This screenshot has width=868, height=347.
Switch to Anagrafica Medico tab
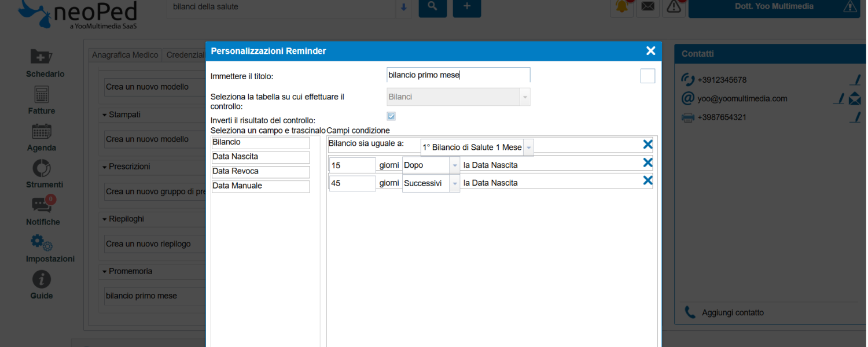click(125, 55)
